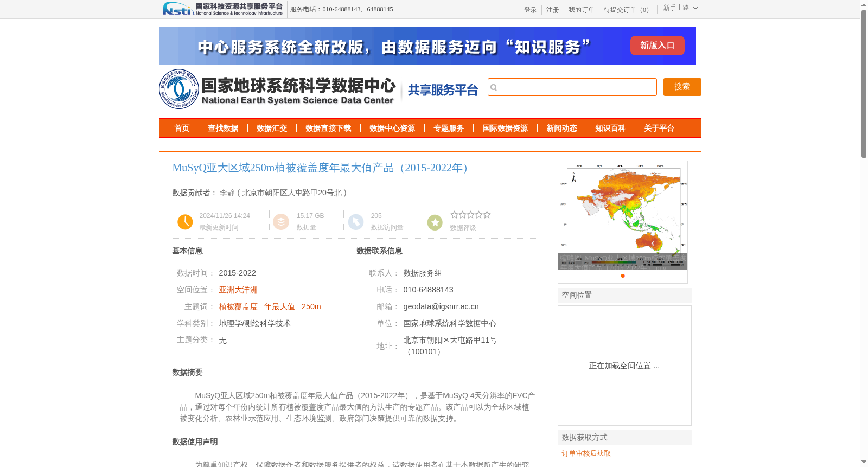Open the 关于平台 menu
Screen dimensions: 868x467
[x=659, y=128]
